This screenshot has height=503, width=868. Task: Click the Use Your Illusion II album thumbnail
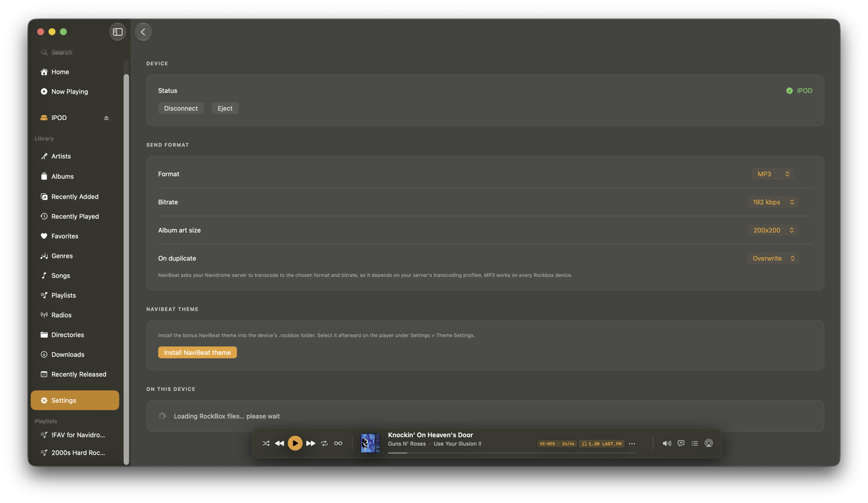coord(371,443)
